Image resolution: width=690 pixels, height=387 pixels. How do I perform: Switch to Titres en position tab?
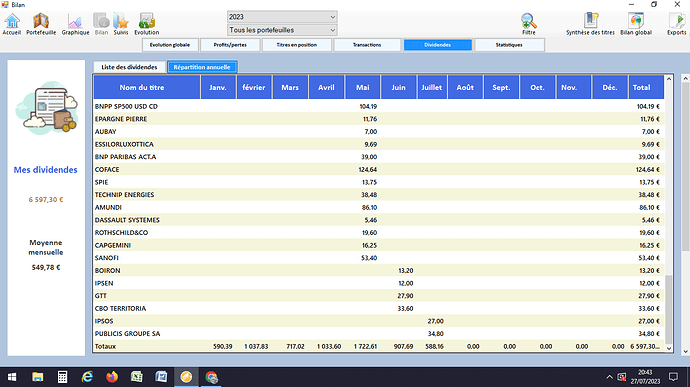tap(297, 45)
